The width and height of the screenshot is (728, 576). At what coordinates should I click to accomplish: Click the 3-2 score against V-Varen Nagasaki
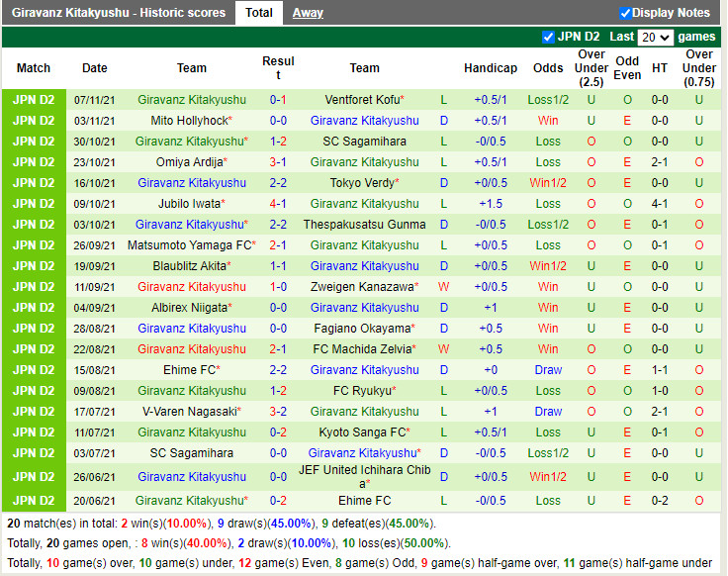point(278,412)
